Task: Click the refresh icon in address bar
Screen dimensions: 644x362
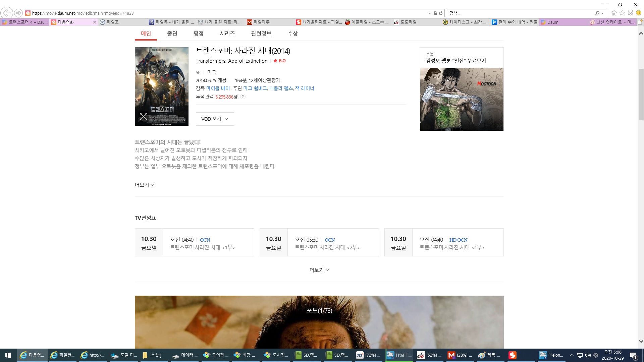Action: (x=441, y=13)
